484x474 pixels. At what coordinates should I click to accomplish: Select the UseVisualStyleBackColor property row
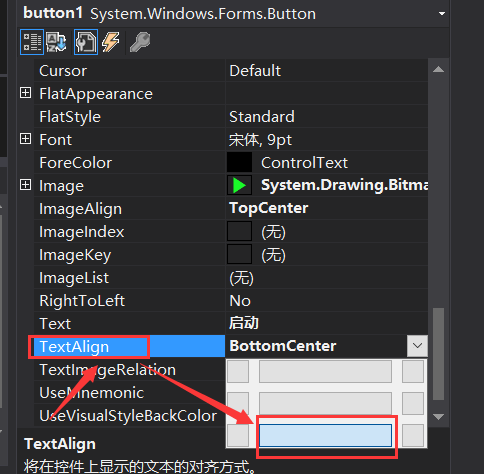130,415
